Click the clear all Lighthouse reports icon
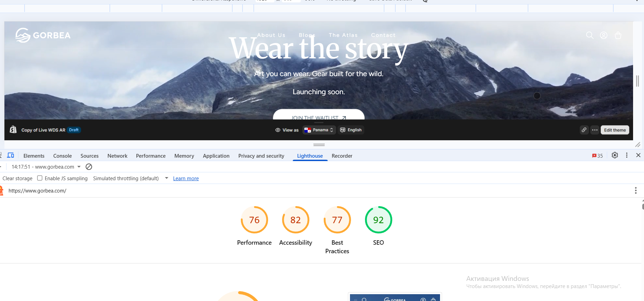Image resolution: width=644 pixels, height=301 pixels. click(x=89, y=167)
